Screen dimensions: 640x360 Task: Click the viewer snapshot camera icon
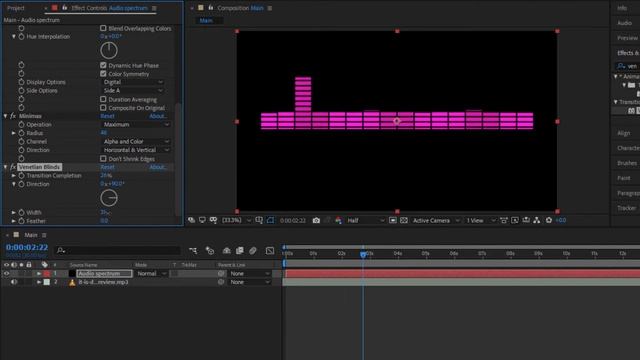tap(316, 220)
